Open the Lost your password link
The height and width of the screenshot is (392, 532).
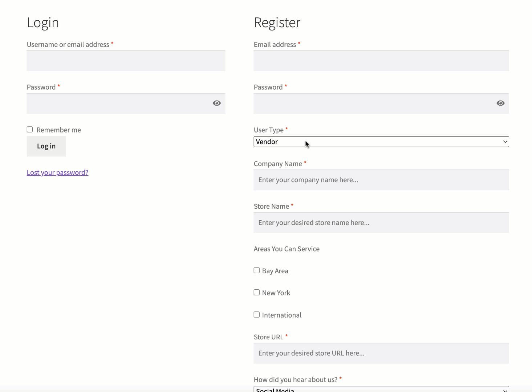pyautogui.click(x=57, y=172)
